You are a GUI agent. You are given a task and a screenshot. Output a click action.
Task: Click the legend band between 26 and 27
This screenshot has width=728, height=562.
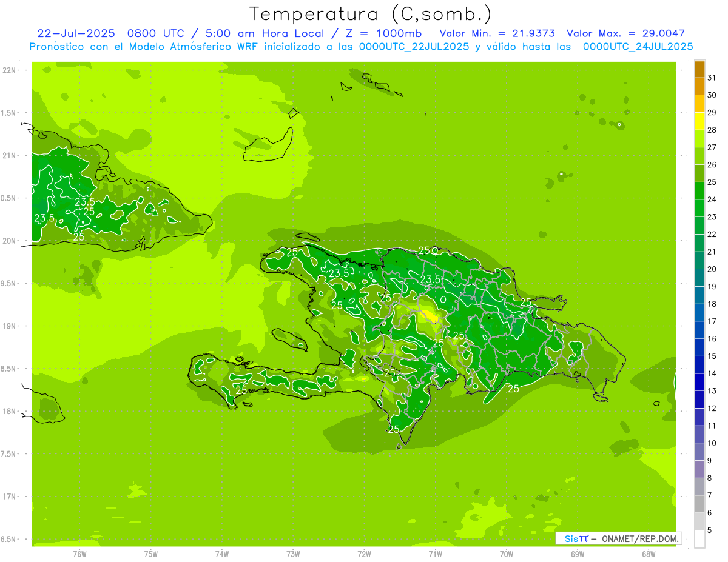pyautogui.click(x=699, y=156)
